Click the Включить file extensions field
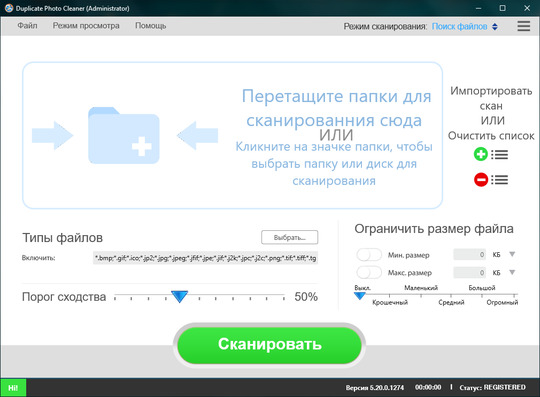 [x=205, y=258]
